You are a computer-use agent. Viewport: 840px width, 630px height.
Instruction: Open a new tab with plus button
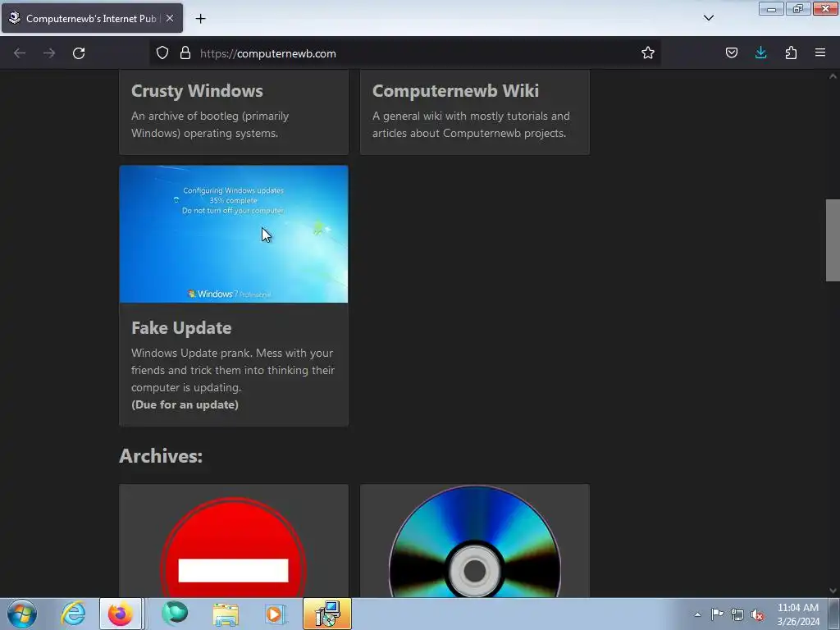point(200,19)
